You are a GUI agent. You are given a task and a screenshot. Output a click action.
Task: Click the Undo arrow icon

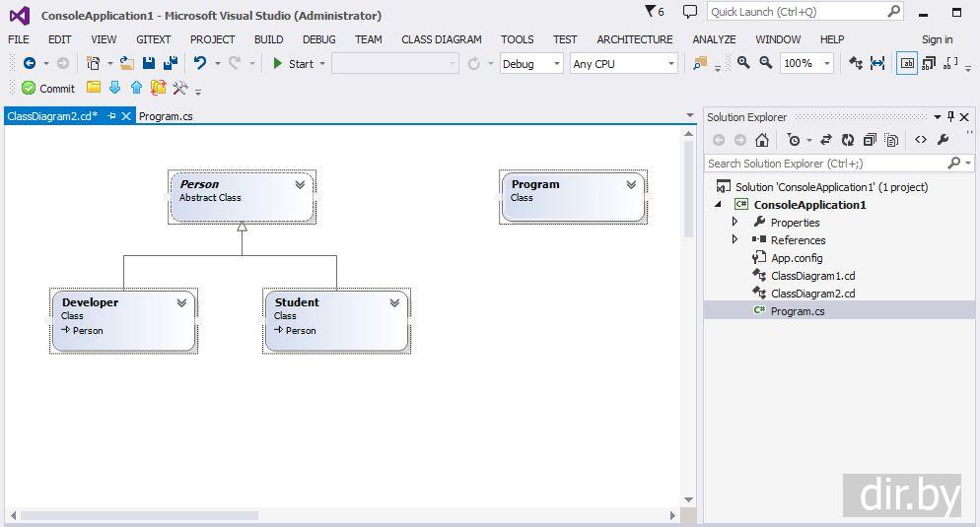pos(200,63)
